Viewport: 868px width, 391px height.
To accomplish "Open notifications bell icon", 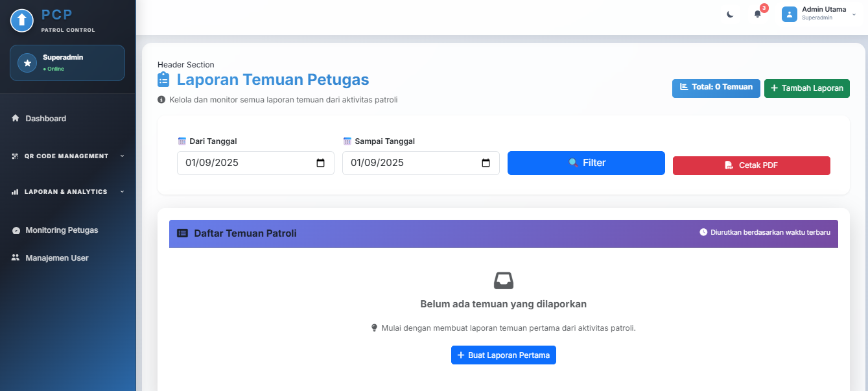I will pyautogui.click(x=757, y=14).
